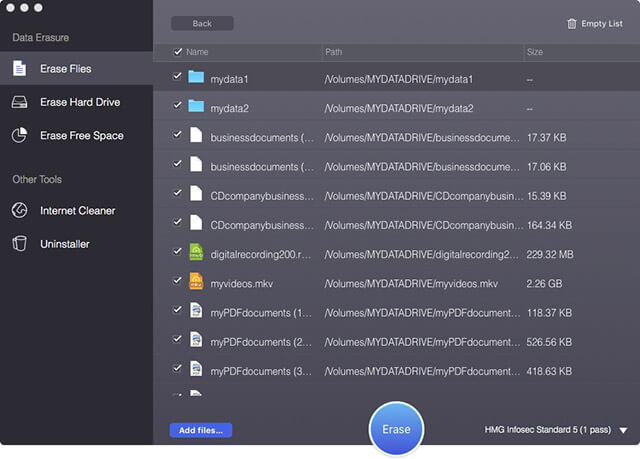640x459 pixels.
Task: Click the 17.37 KB businessdocuments file icon
Action: tap(196, 134)
